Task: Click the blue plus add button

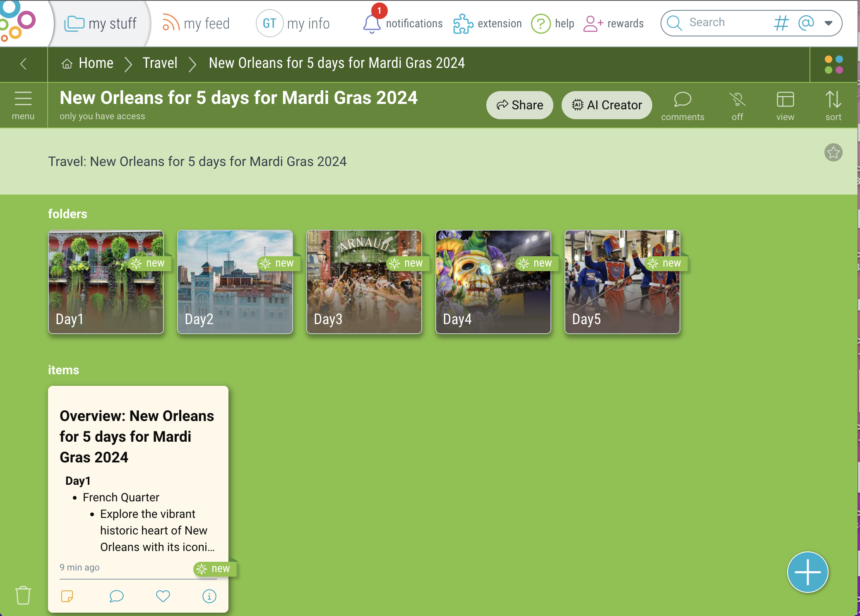Action: [x=807, y=572]
